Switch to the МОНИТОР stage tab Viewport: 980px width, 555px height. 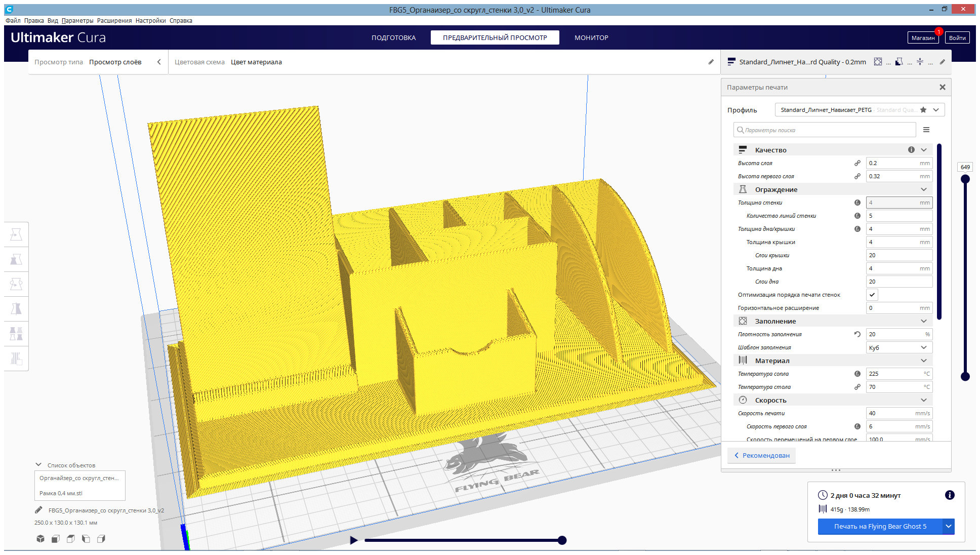click(x=591, y=37)
